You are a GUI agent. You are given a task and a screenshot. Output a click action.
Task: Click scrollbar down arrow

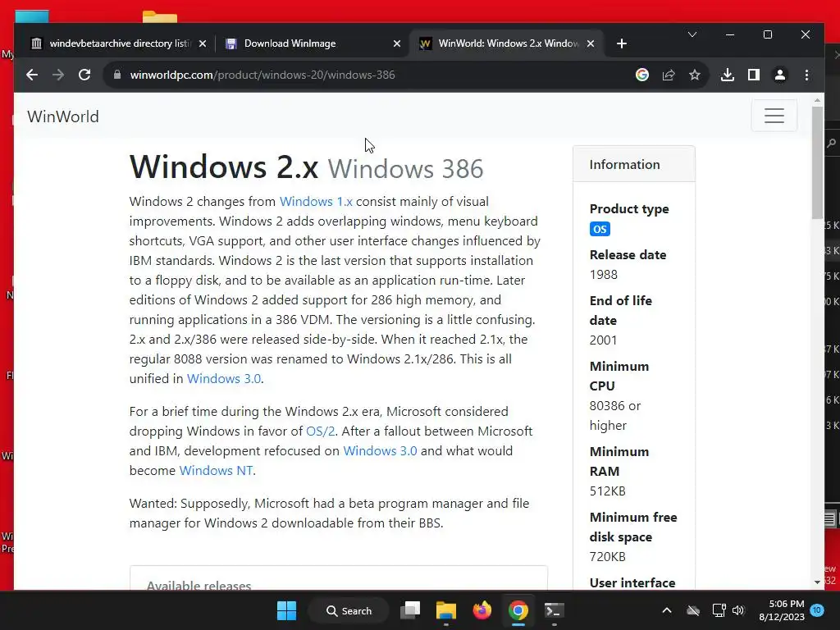[817, 582]
